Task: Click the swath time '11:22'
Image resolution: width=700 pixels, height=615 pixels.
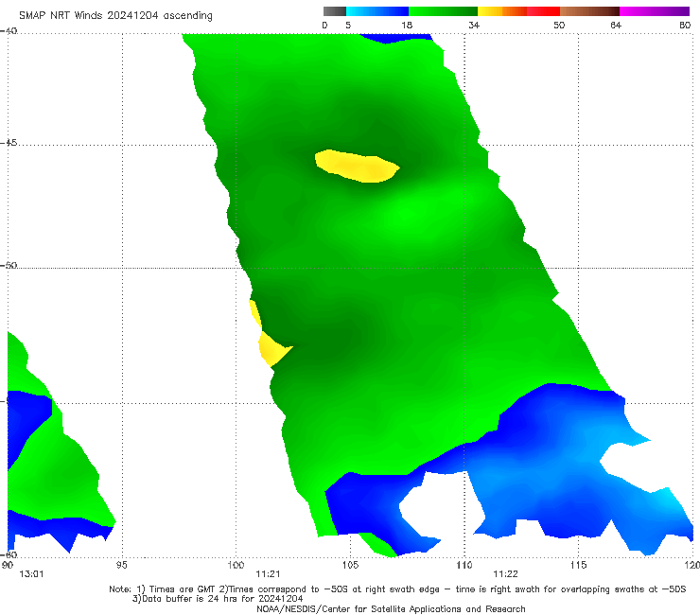Action: [x=505, y=574]
